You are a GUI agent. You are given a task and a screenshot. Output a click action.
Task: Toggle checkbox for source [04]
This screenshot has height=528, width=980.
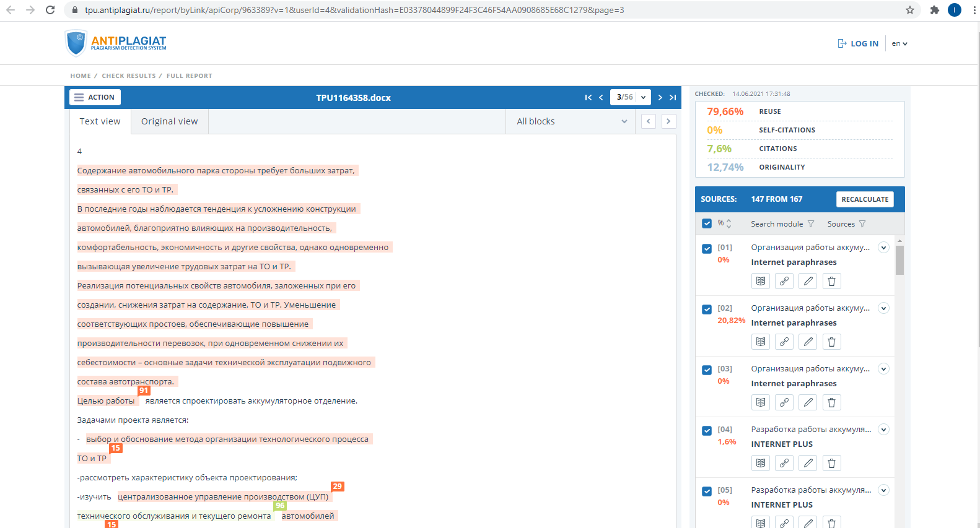click(x=707, y=431)
